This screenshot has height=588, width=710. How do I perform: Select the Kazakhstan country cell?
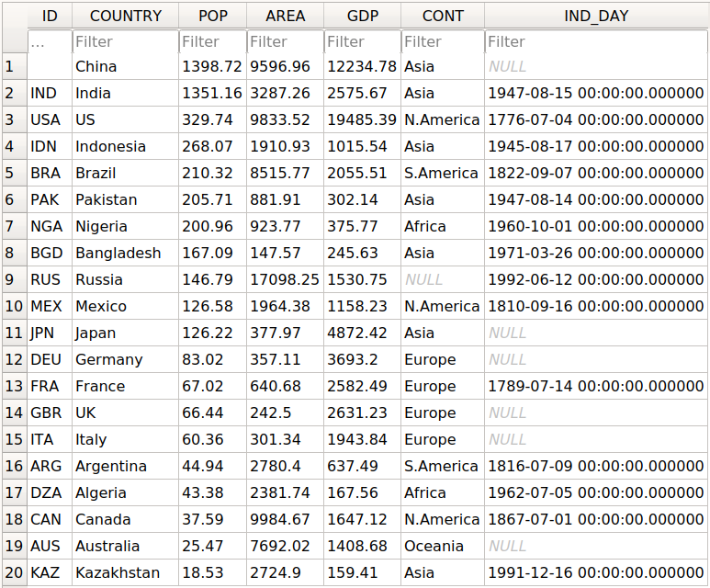126,572
